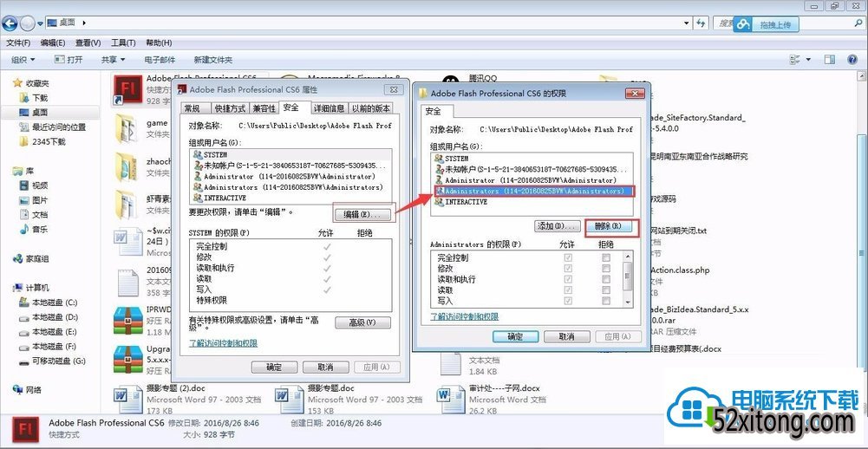Open the 共享 dropdown in the toolbar
This screenshot has height=449, width=868.
(113, 60)
